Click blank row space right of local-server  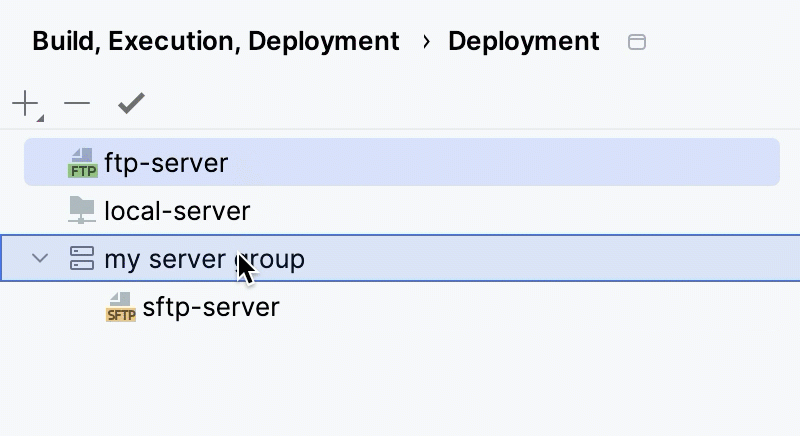click(x=500, y=212)
